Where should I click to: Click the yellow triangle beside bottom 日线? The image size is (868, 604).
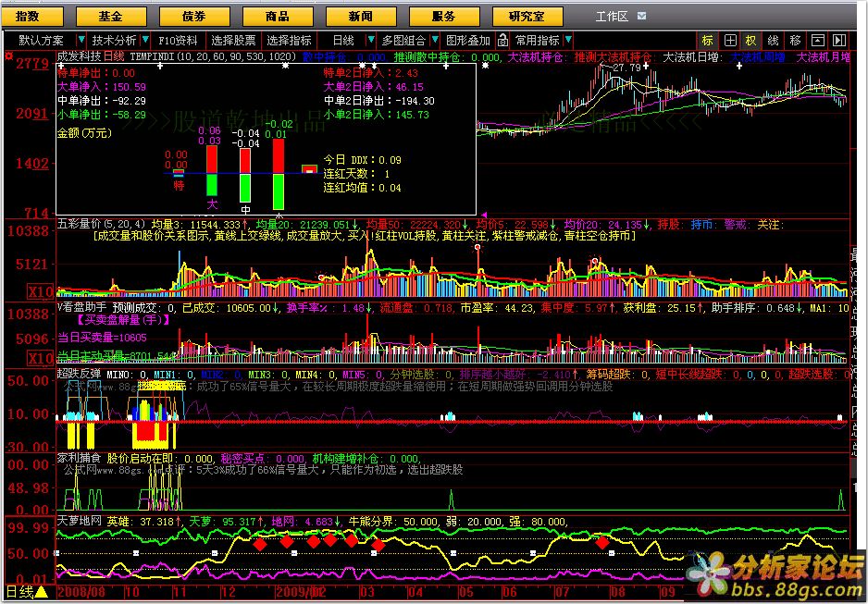42,592
